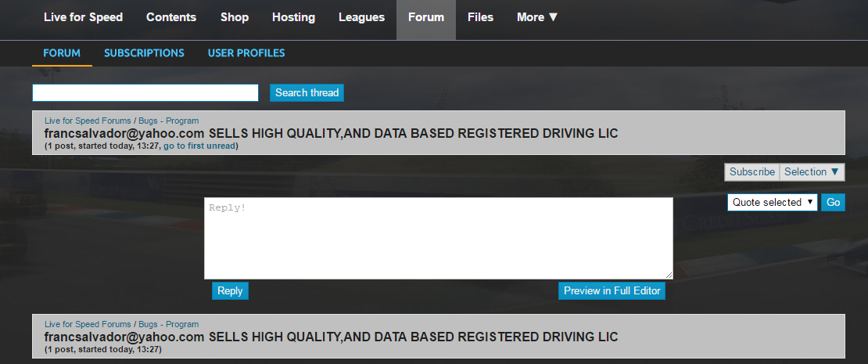The height and width of the screenshot is (364, 868).
Task: Open the Leagues section
Action: click(x=361, y=17)
